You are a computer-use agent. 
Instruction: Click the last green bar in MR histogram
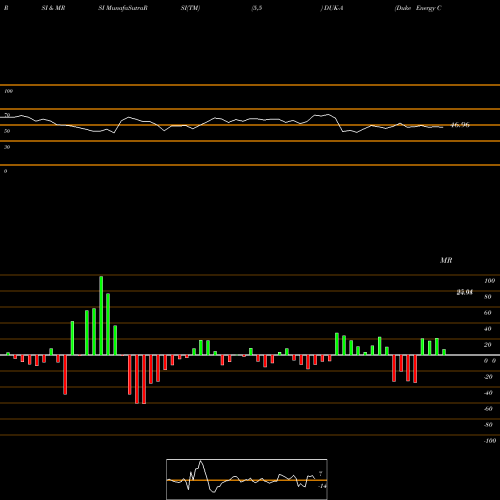[x=444, y=352]
